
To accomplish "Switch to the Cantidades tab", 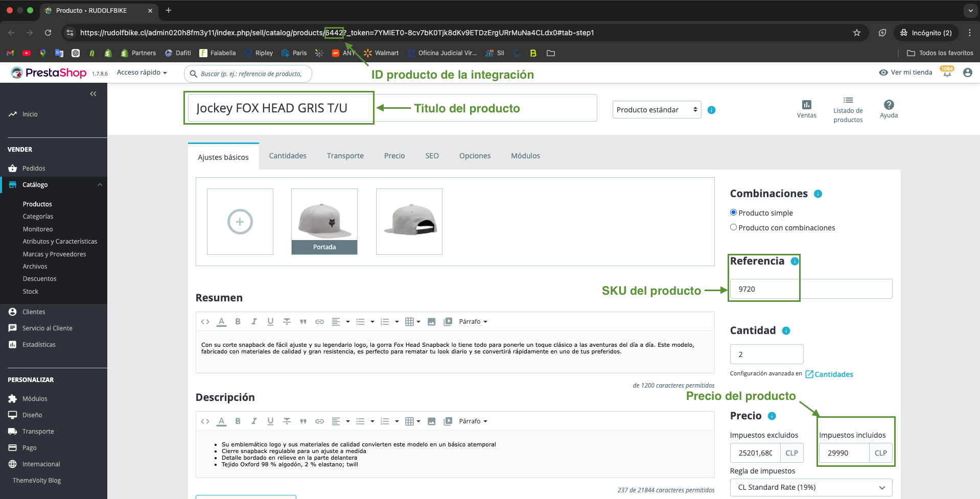I will pyautogui.click(x=288, y=156).
